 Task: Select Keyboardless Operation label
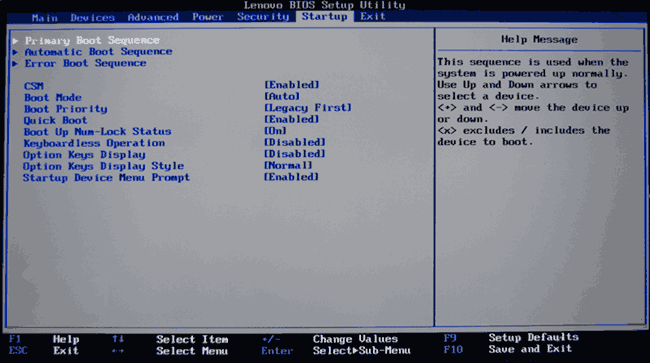94,143
